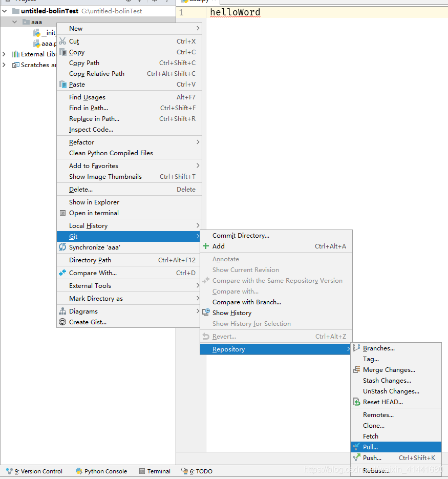Choose Inspect Code entry
This screenshot has width=448, height=479.
pyautogui.click(x=129, y=130)
